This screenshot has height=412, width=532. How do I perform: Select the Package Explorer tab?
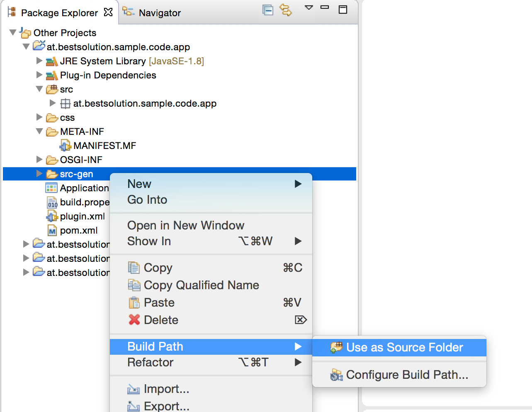60,13
